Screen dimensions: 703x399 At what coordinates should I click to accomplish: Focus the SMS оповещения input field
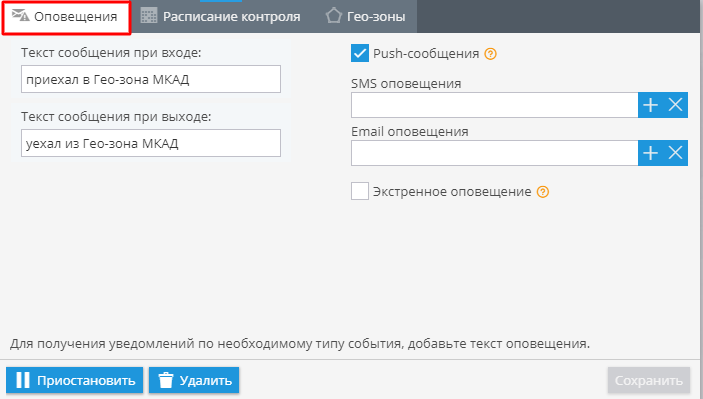tap(495, 105)
